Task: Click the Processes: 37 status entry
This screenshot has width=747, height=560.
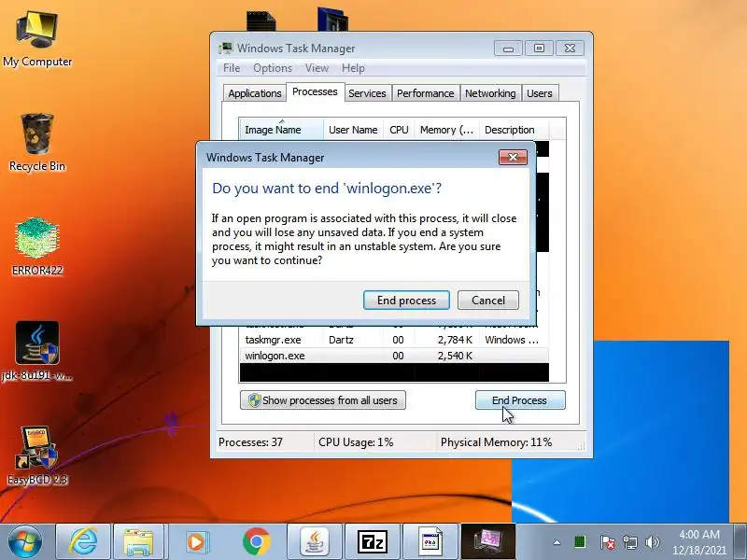Action: 250,442
